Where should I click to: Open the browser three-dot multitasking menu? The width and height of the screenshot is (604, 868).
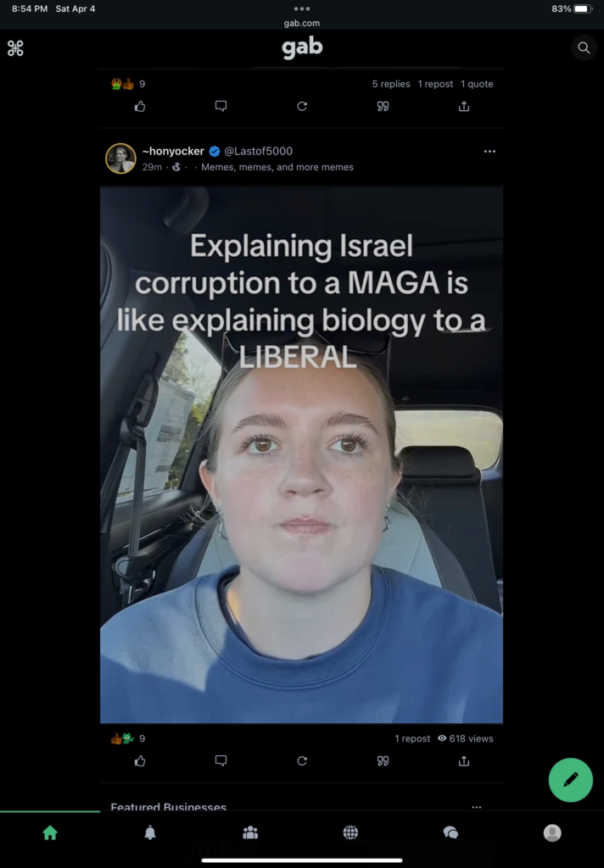(x=302, y=8)
